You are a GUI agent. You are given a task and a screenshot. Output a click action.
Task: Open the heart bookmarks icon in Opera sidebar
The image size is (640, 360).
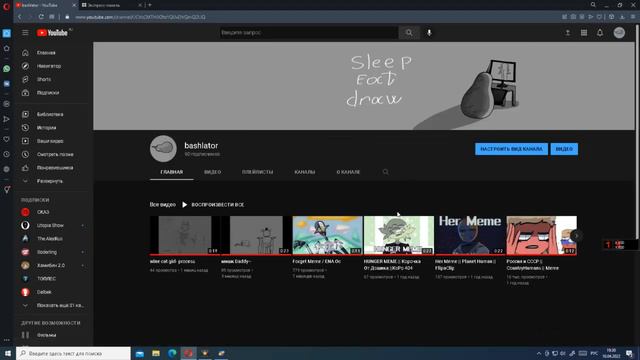point(7,139)
